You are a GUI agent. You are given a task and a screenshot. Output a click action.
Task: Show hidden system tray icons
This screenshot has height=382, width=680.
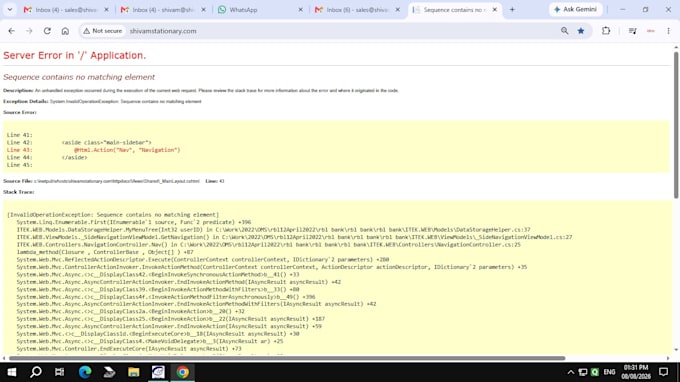(571, 372)
